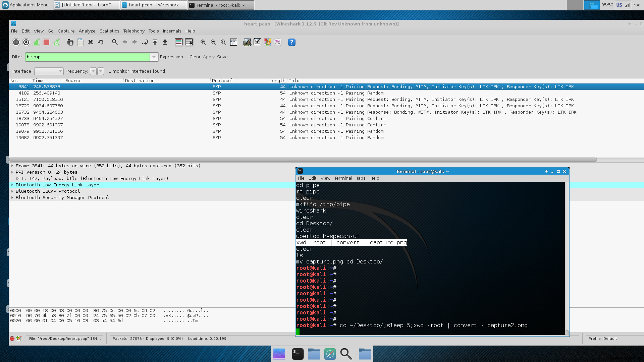Click the zoom in toolbar icon

coord(203,42)
